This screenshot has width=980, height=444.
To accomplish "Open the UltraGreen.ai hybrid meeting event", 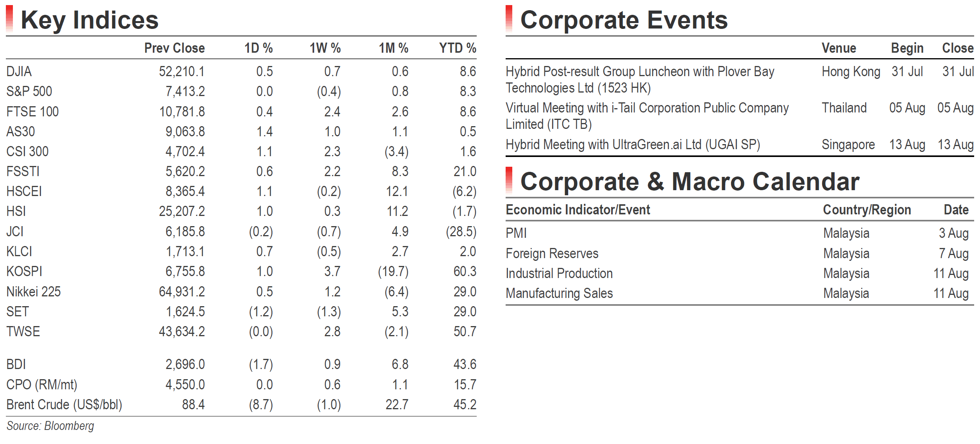I will [633, 144].
